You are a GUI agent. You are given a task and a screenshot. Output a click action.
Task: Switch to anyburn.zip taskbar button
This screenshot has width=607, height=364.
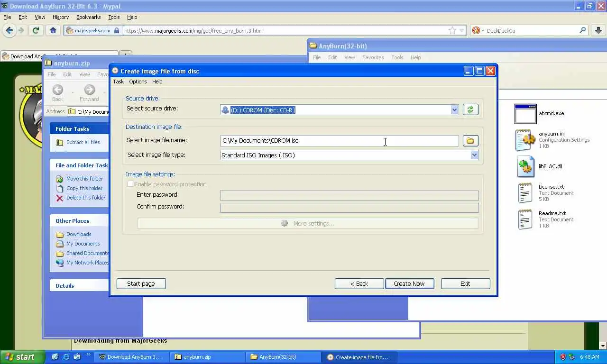pyautogui.click(x=207, y=357)
